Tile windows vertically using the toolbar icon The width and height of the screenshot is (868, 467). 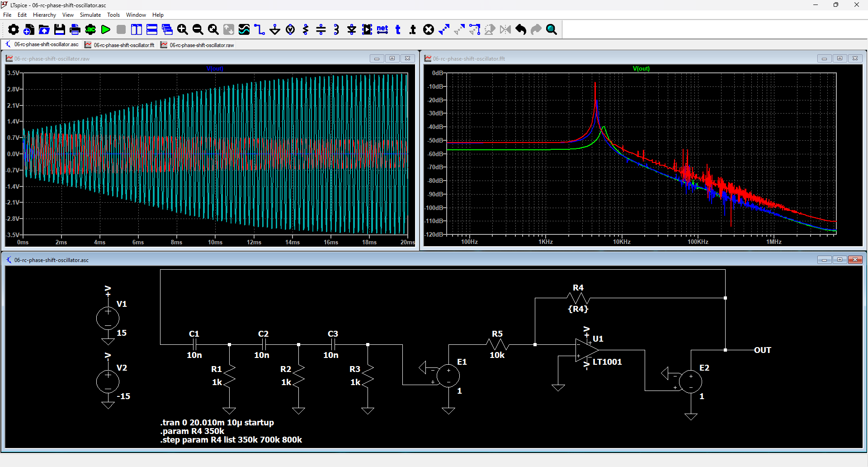click(x=137, y=30)
